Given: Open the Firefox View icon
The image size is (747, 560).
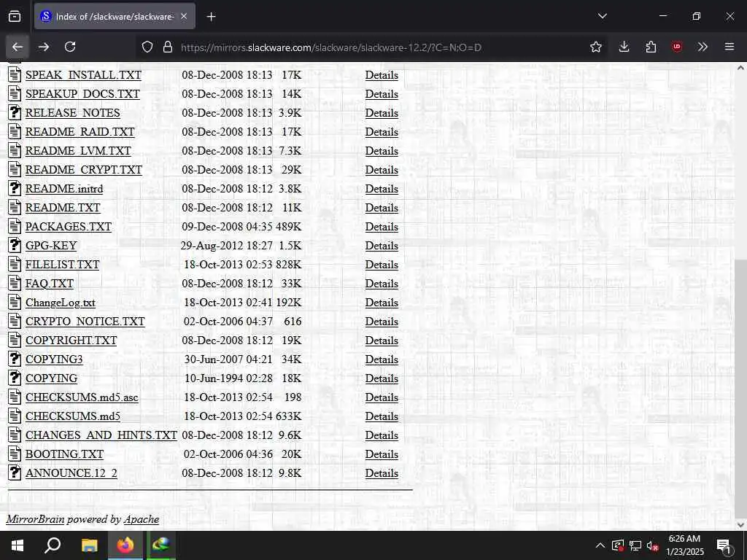Looking at the screenshot, I should (x=15, y=16).
